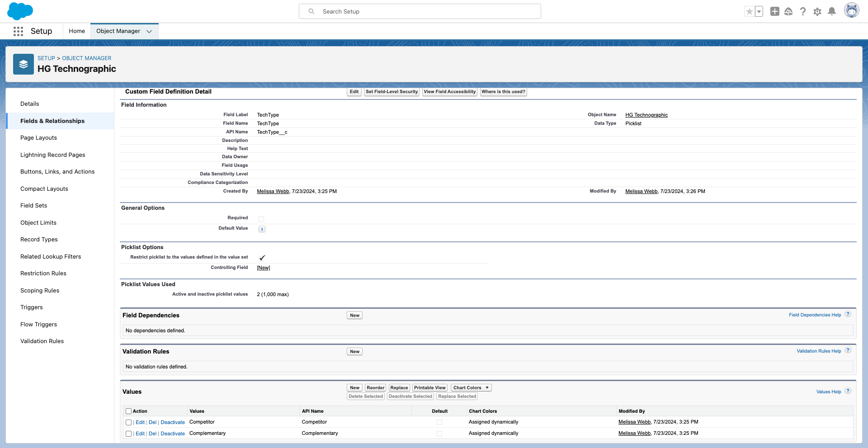Click the Reorder values button

376,388
